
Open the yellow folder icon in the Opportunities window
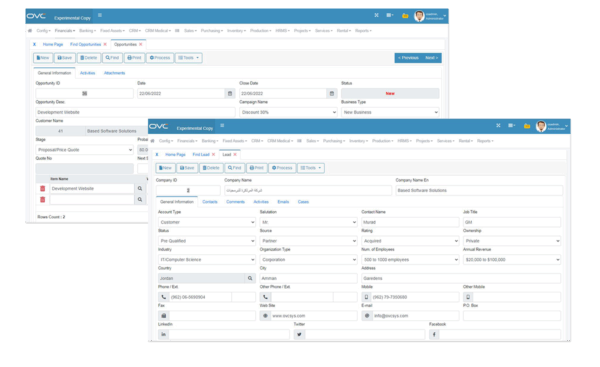(x=405, y=16)
